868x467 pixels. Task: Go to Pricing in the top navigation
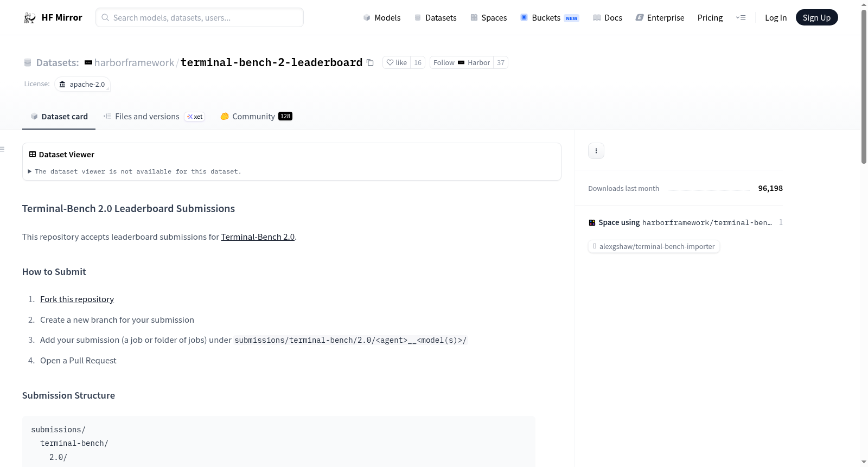[x=710, y=18]
